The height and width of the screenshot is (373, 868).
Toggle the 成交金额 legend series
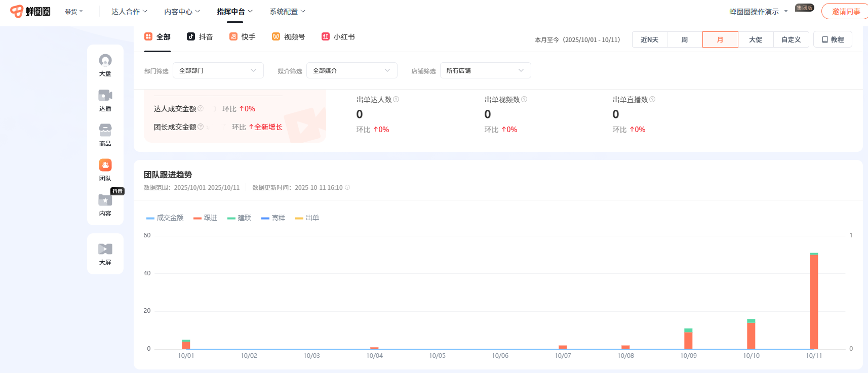pos(165,218)
